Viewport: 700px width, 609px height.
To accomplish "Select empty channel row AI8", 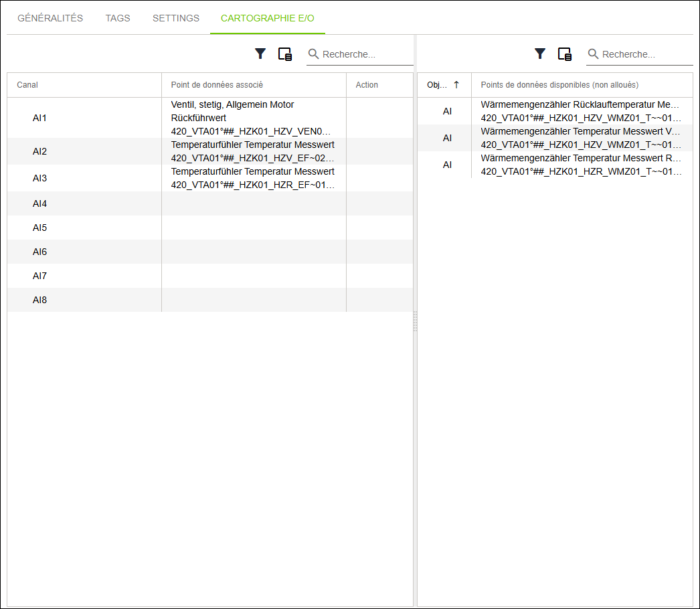I will click(210, 300).
